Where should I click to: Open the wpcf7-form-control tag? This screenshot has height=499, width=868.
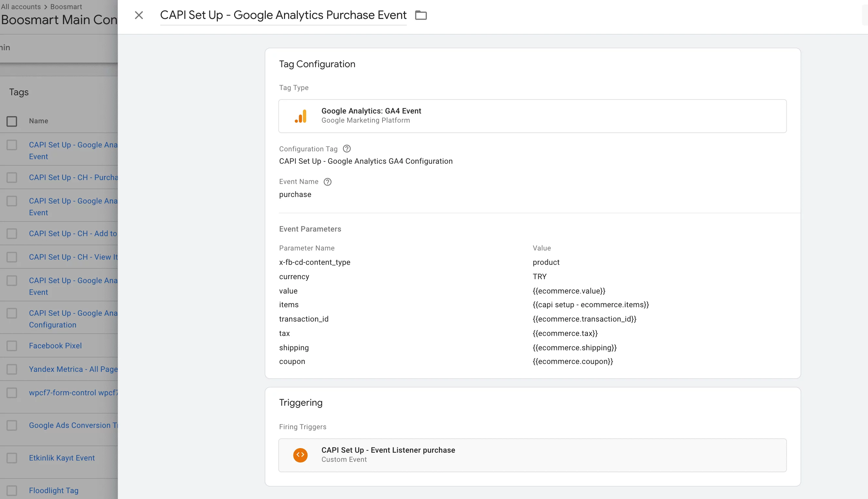click(x=73, y=393)
